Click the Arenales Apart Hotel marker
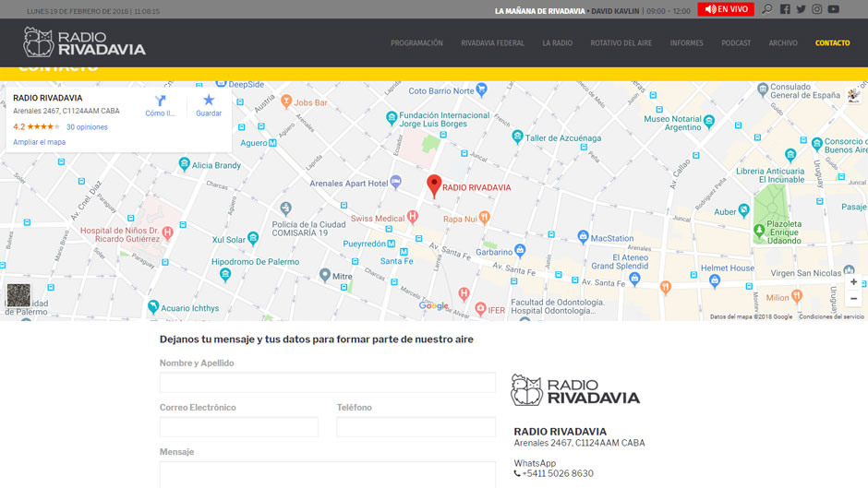The height and width of the screenshot is (488, 868). pyautogui.click(x=395, y=182)
